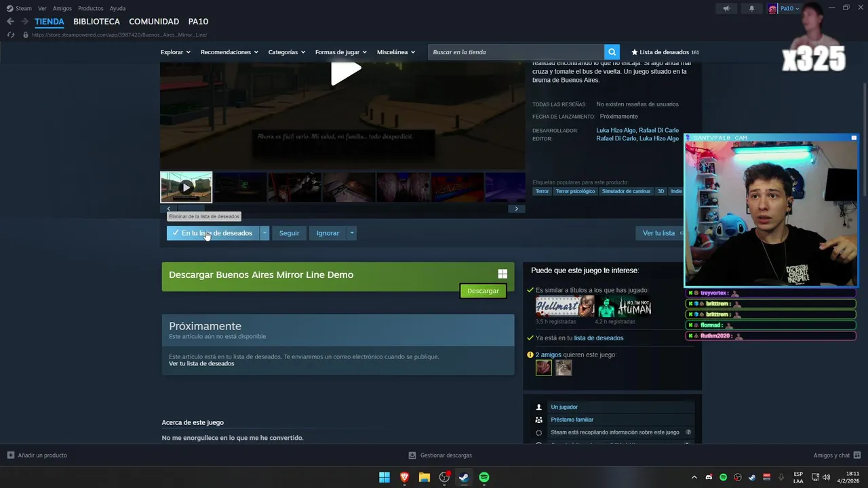This screenshot has width=868, height=488.
Task: Click the Windows icon on the demo banner
Action: (x=502, y=274)
